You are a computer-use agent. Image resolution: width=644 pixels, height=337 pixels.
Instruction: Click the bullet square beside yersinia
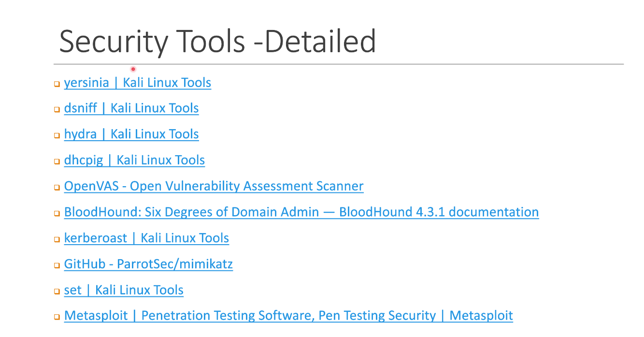point(57,84)
